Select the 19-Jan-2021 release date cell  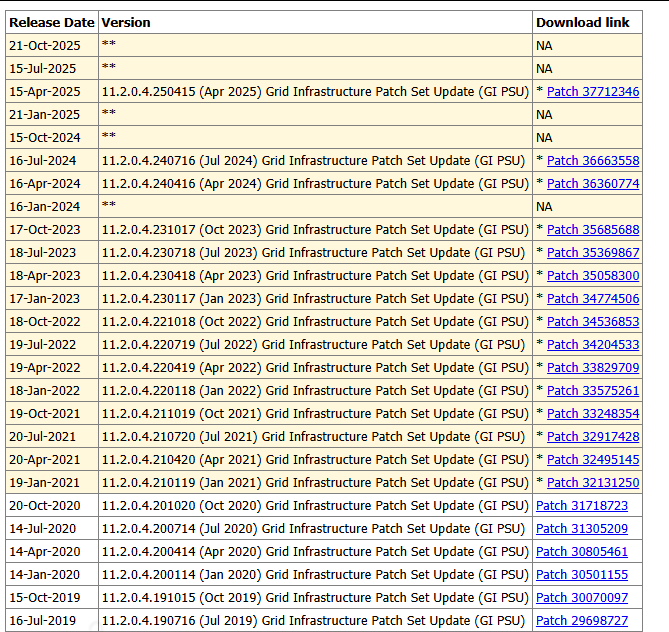[52, 483]
